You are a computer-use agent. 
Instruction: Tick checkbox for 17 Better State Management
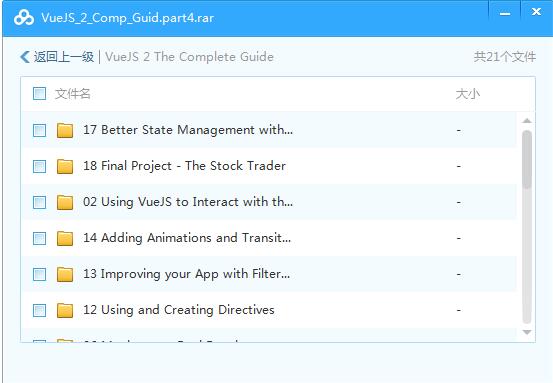(x=40, y=130)
